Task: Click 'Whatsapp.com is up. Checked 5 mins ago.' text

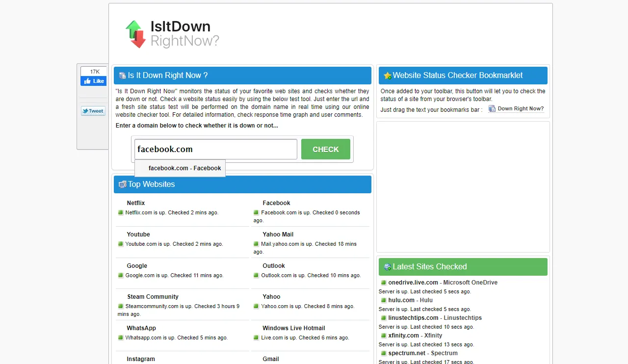Action: point(177,338)
